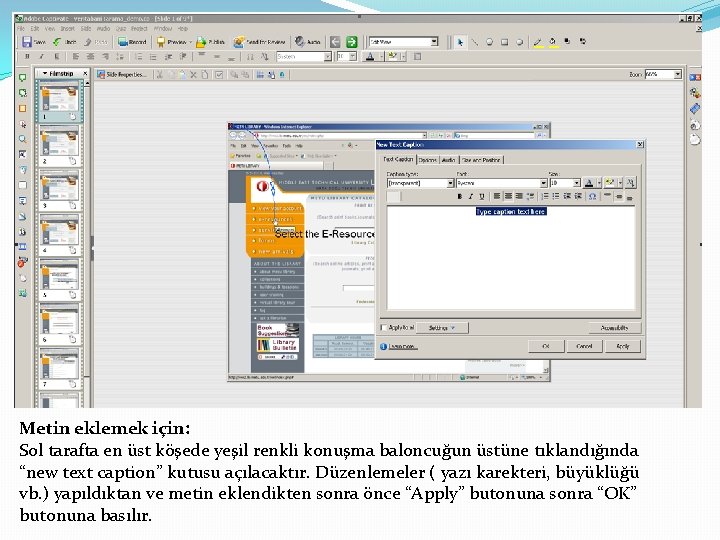
Task: Open the Project menu
Action: pos(139,28)
